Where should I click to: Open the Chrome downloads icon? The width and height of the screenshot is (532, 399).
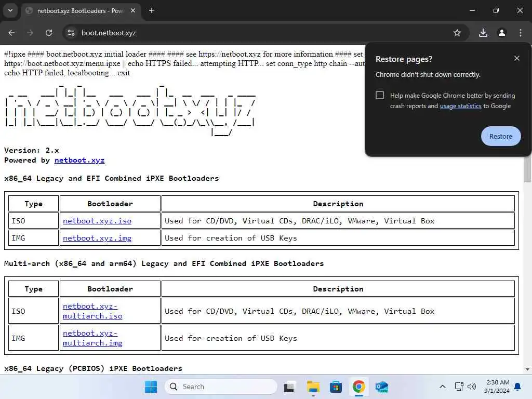(483, 33)
